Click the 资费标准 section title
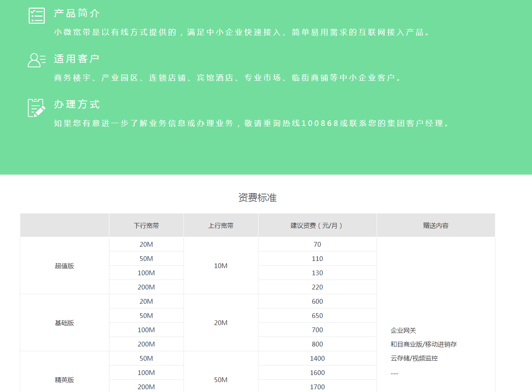The width and height of the screenshot is (532, 392). pyautogui.click(x=257, y=198)
